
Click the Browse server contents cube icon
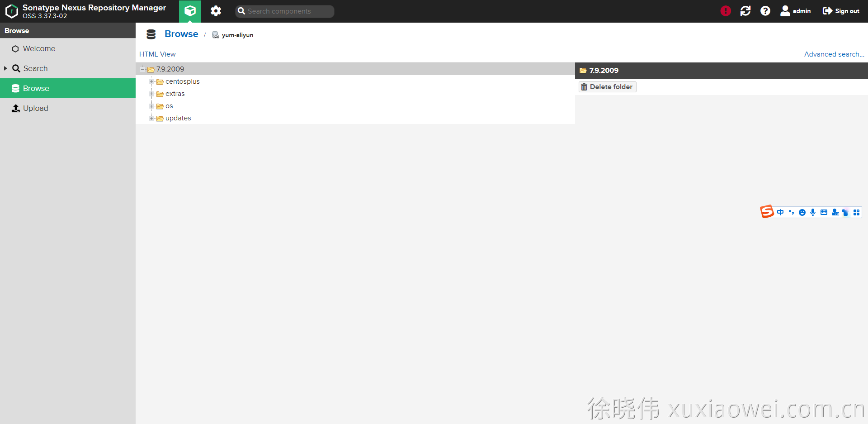(190, 11)
